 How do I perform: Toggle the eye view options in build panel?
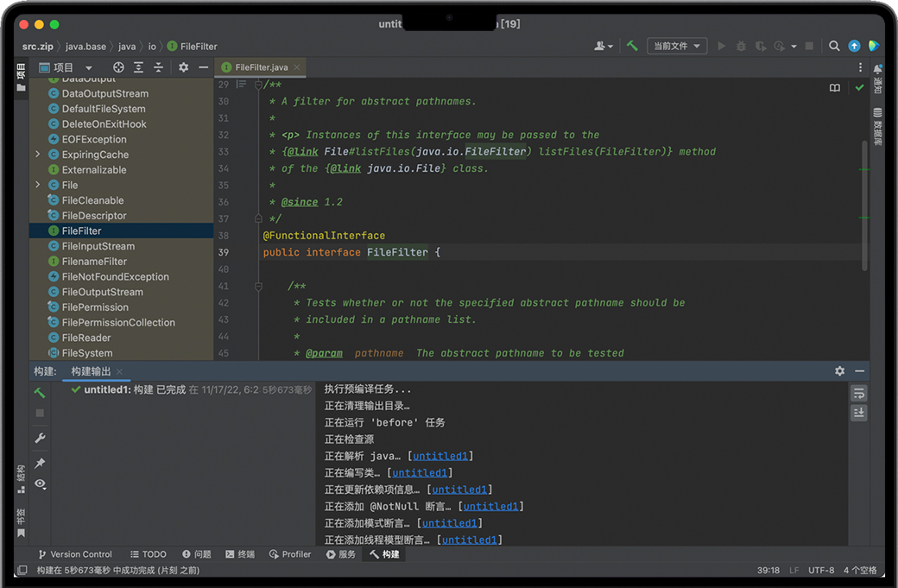click(x=40, y=484)
